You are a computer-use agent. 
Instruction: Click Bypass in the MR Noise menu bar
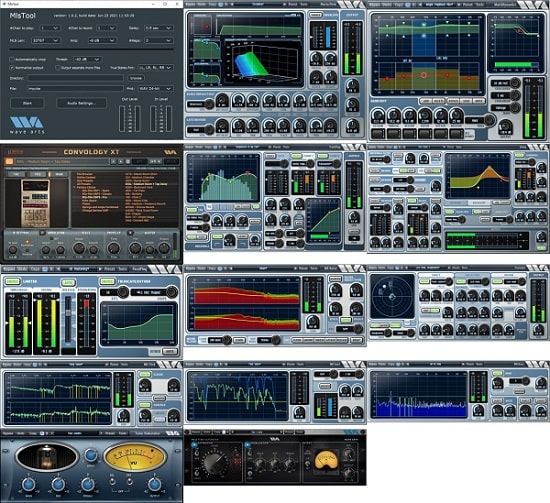[x=190, y=268]
